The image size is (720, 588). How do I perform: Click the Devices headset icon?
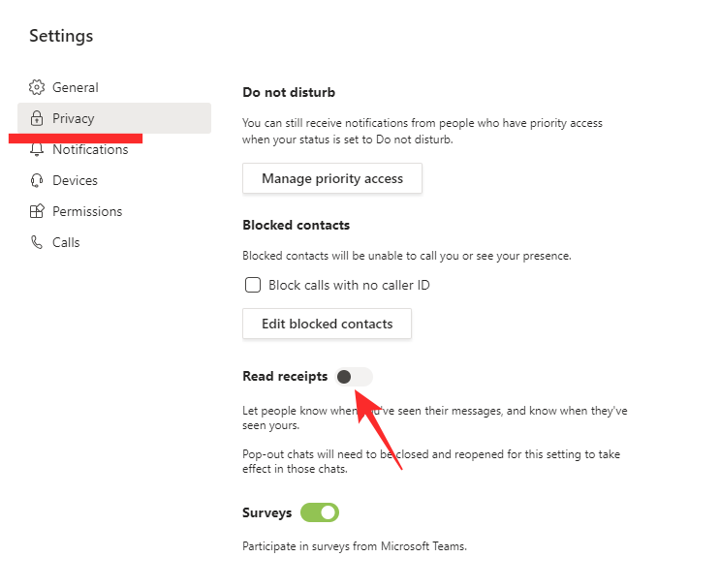pos(37,180)
